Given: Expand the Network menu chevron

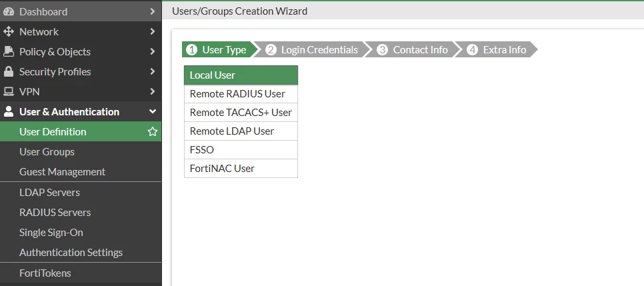Looking at the screenshot, I should tap(153, 31).
